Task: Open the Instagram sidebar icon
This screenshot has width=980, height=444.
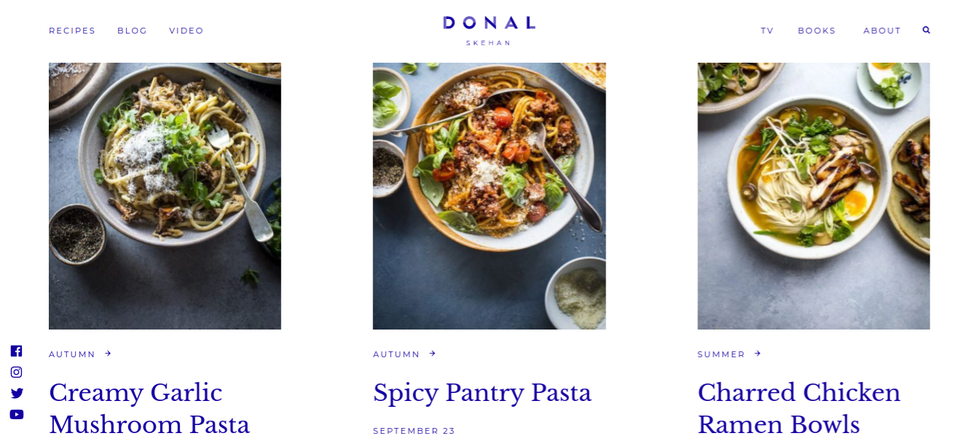Action: [16, 372]
